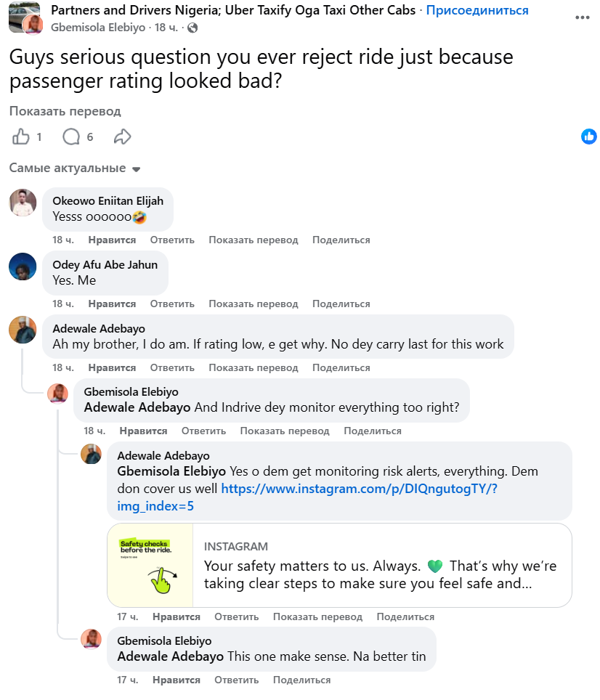The height and width of the screenshot is (700, 600).
Task: Click Показать перевод under Adewale's first comment
Action: point(253,367)
